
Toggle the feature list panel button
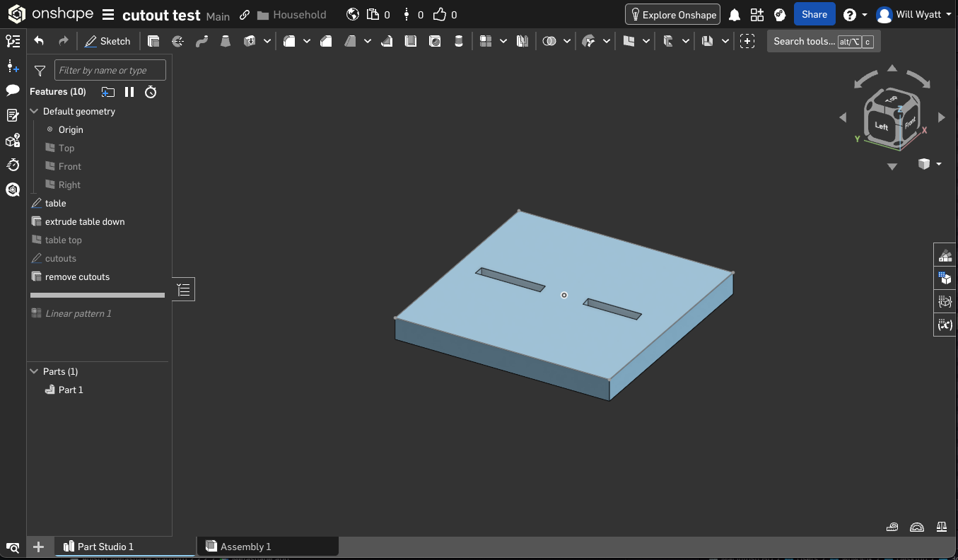(x=184, y=290)
